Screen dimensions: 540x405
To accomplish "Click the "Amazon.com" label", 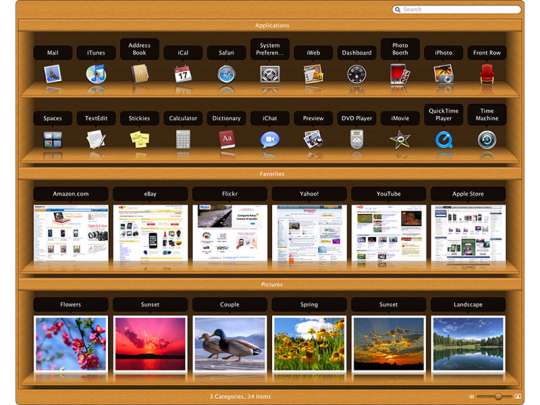I will tap(71, 194).
